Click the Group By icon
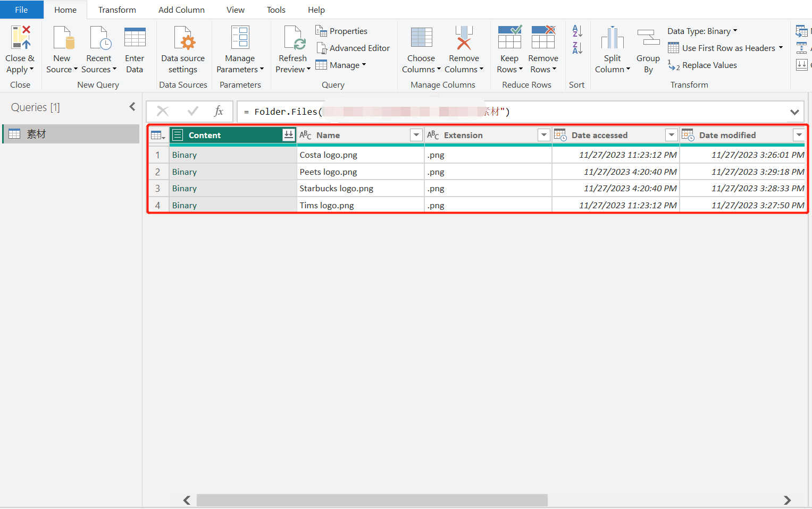Viewport: 812px width, 509px height. coord(648,48)
